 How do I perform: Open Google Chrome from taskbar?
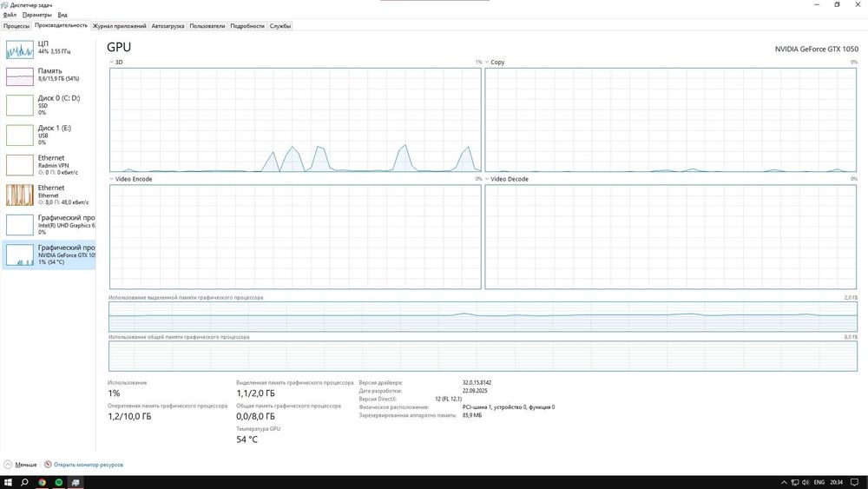pos(42,482)
